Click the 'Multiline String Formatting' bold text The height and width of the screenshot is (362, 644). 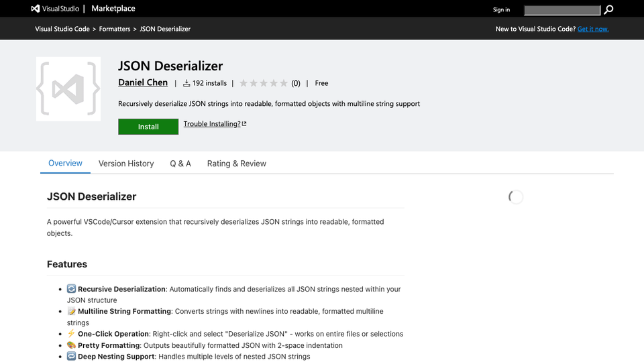point(125,312)
